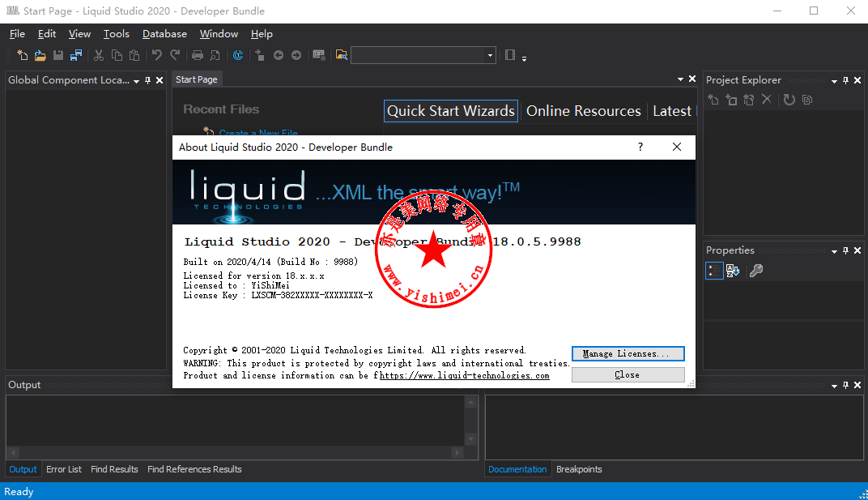Click the Open File folder icon
Screen dimensions: 868x500
40,55
